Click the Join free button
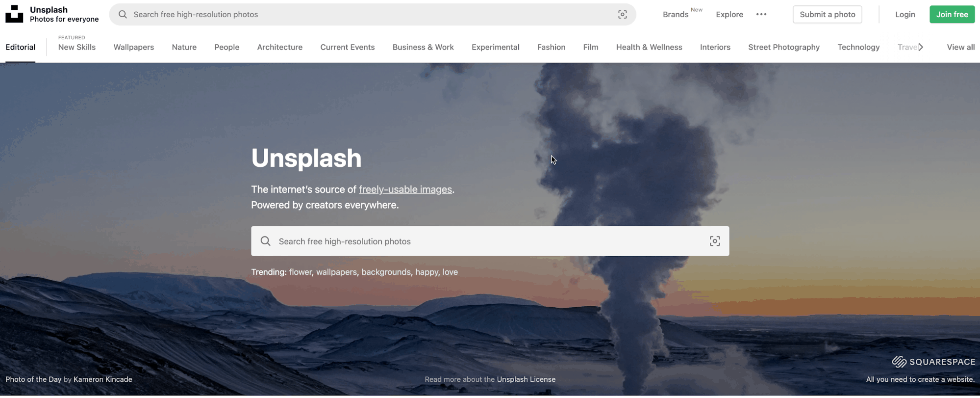The width and height of the screenshot is (980, 398). pyautogui.click(x=952, y=14)
